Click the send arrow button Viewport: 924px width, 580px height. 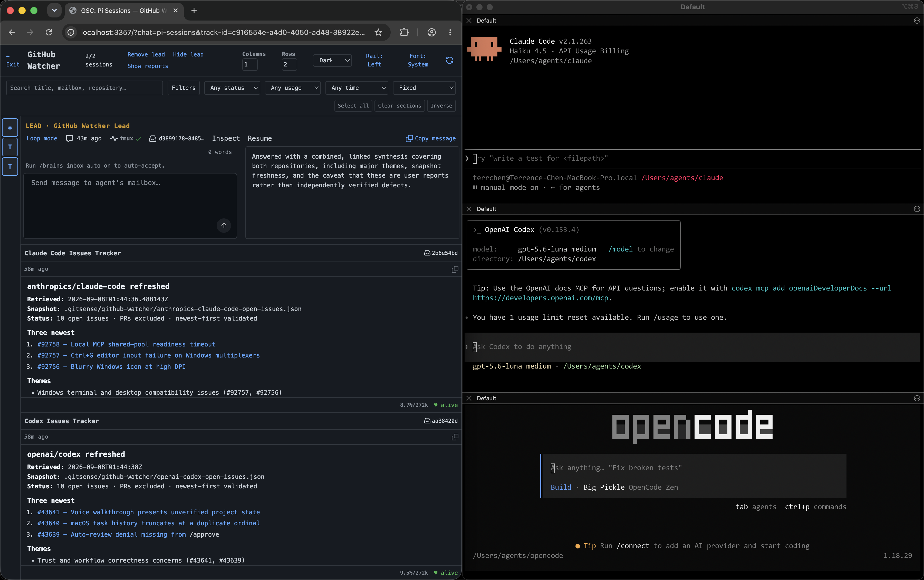coord(224,225)
